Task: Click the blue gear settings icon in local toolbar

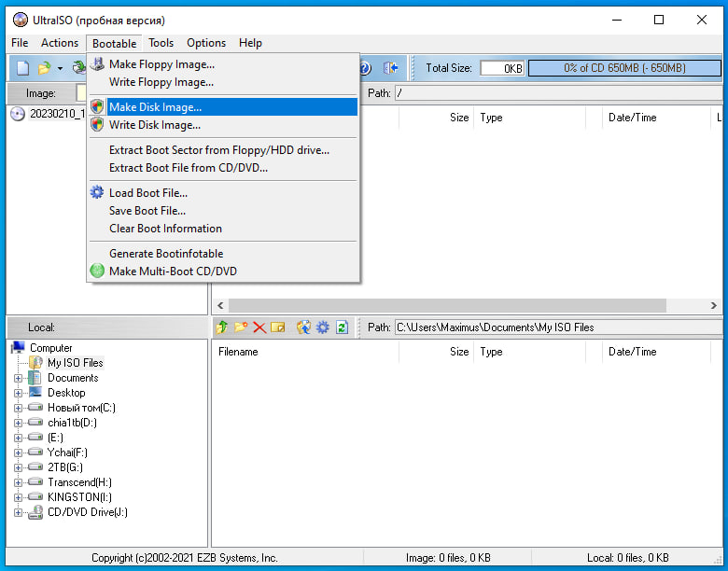Action: tap(323, 327)
